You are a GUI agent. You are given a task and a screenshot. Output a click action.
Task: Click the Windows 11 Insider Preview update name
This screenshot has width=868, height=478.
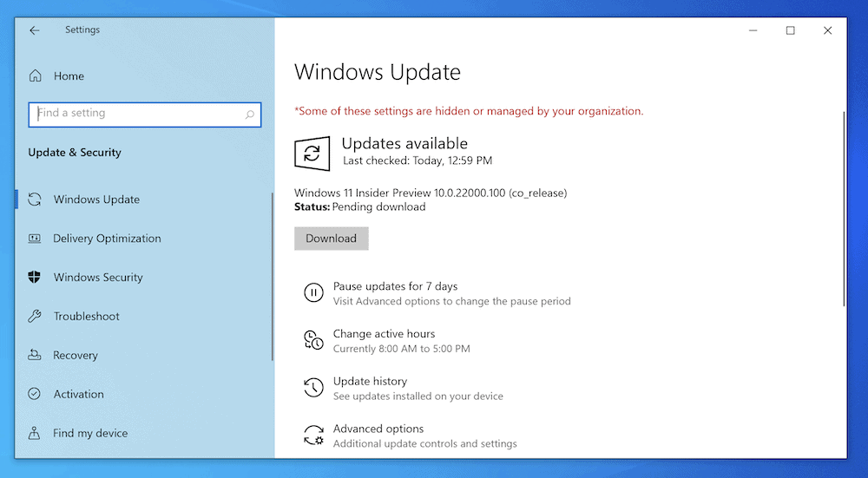click(x=431, y=193)
